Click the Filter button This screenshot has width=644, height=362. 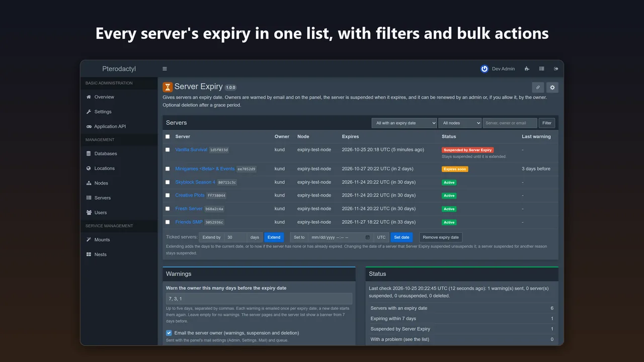coord(547,123)
